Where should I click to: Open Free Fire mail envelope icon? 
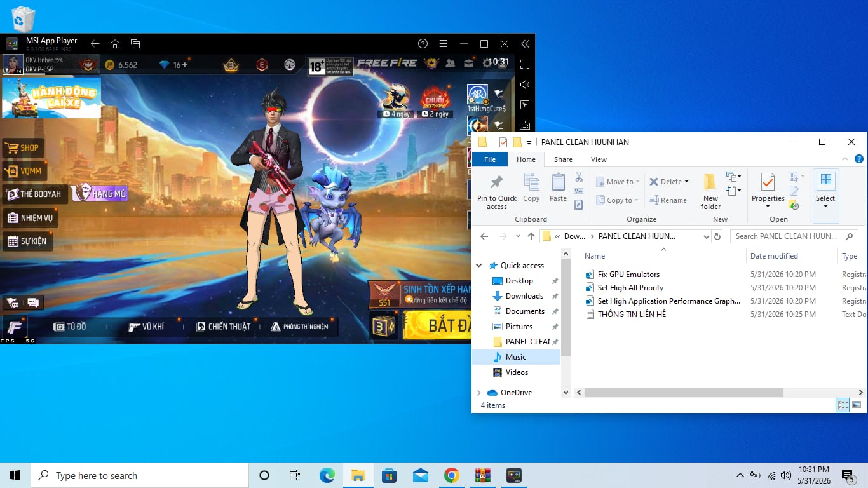(x=469, y=63)
